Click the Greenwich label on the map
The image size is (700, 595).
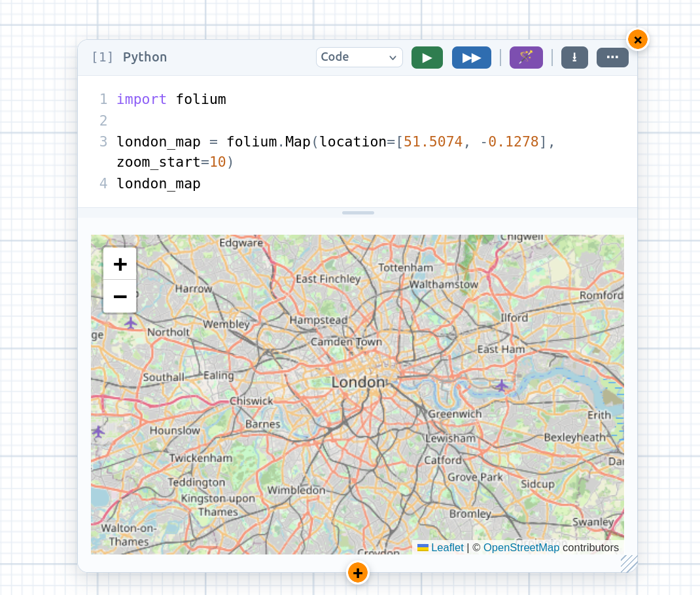[455, 414]
